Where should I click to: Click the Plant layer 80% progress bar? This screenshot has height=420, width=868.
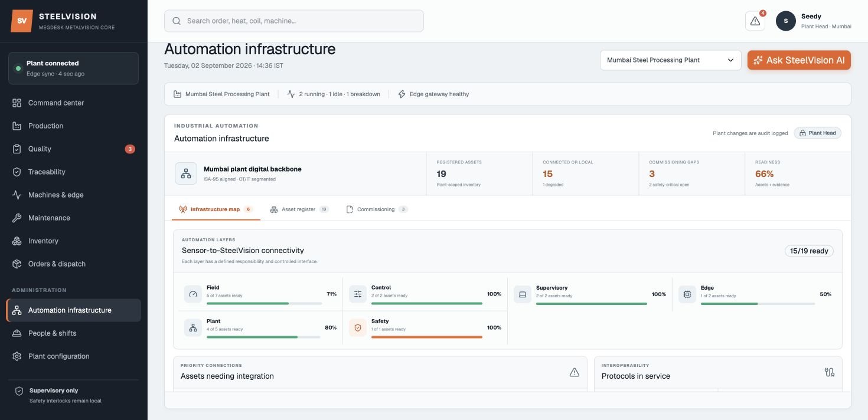click(263, 337)
